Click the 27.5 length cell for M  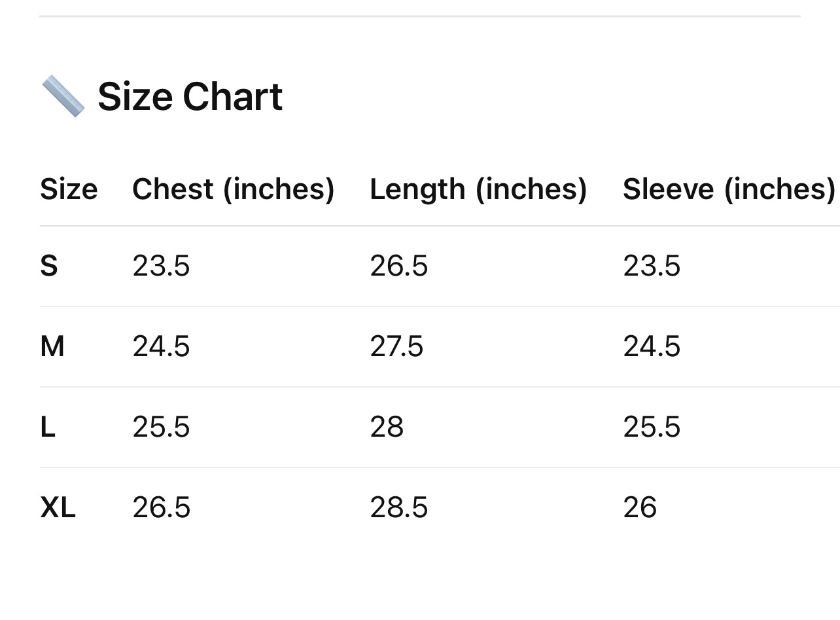pos(396,346)
